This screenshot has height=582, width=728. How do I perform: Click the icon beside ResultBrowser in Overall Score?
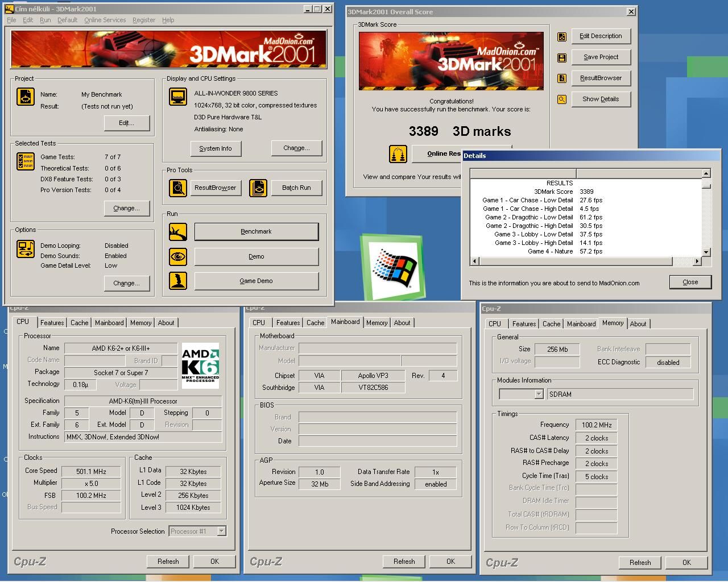click(562, 78)
